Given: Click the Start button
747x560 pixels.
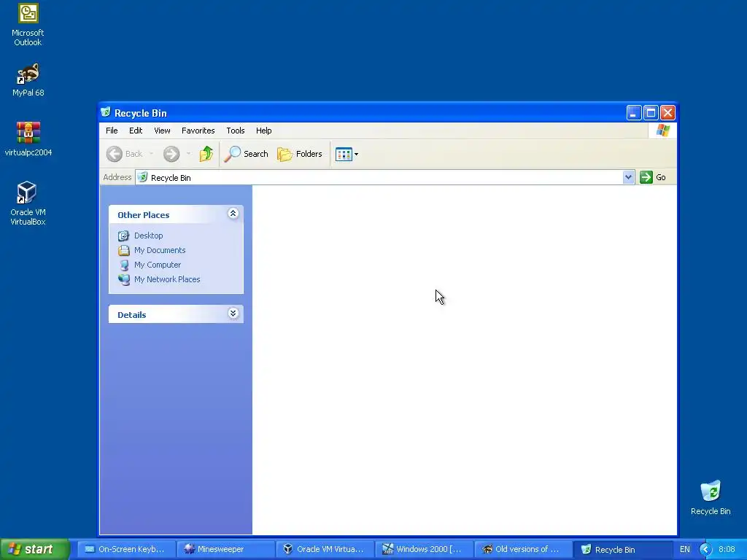Looking at the screenshot, I should (x=34, y=549).
